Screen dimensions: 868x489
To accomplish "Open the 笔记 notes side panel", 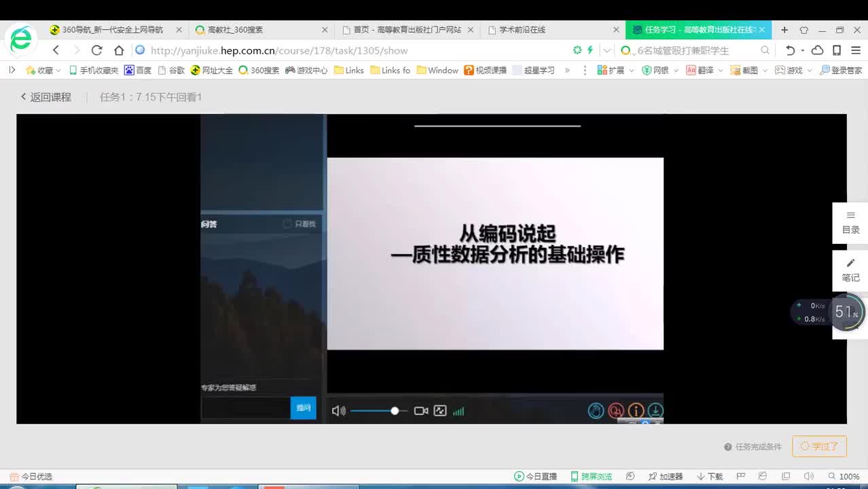I will pos(850,270).
